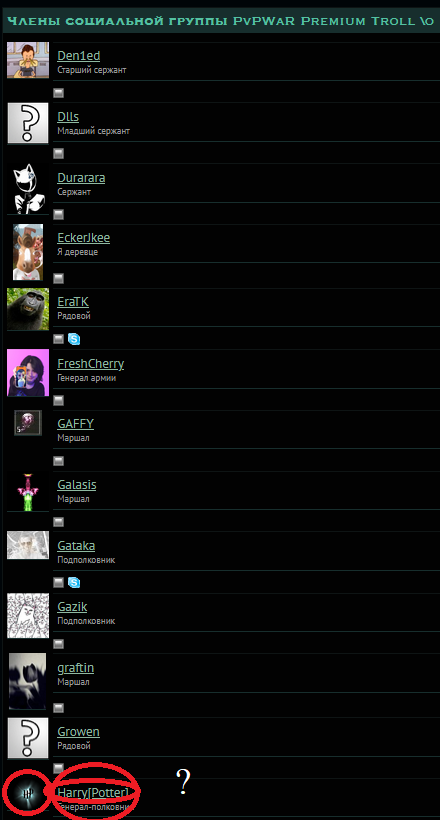Click Dlls question-mark default avatar
The width and height of the screenshot is (440, 820).
[28, 123]
